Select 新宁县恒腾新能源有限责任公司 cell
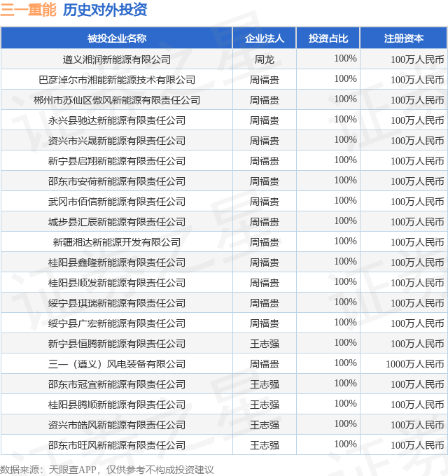Screen dimensions: 448x476 click(x=117, y=344)
